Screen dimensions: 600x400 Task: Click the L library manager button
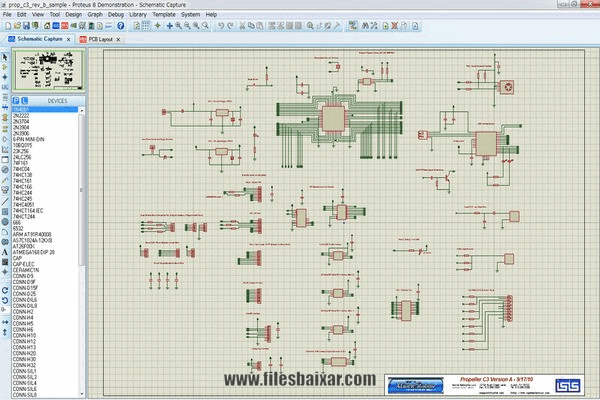tap(24, 101)
